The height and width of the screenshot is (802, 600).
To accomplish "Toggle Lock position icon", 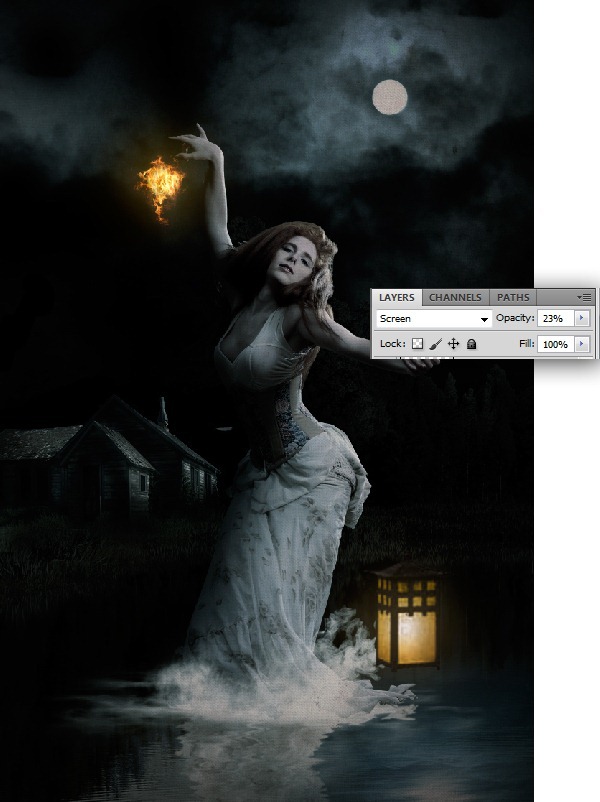I will 454,344.
